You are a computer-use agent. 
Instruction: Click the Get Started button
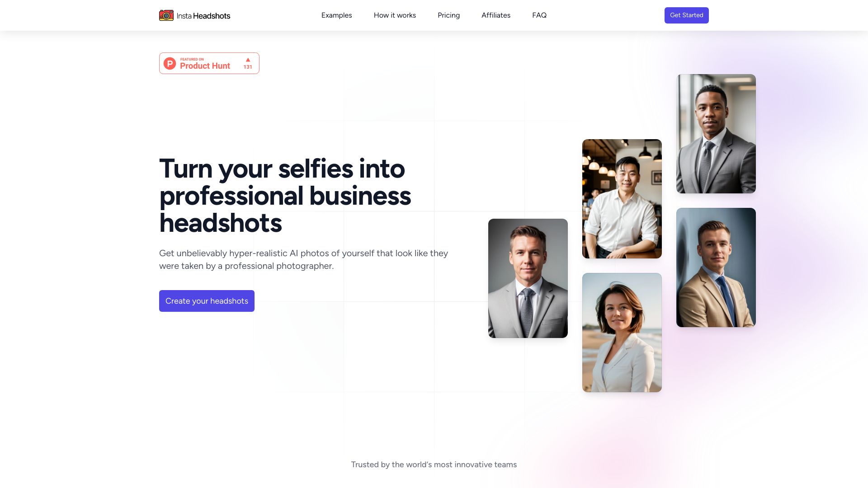click(x=686, y=15)
